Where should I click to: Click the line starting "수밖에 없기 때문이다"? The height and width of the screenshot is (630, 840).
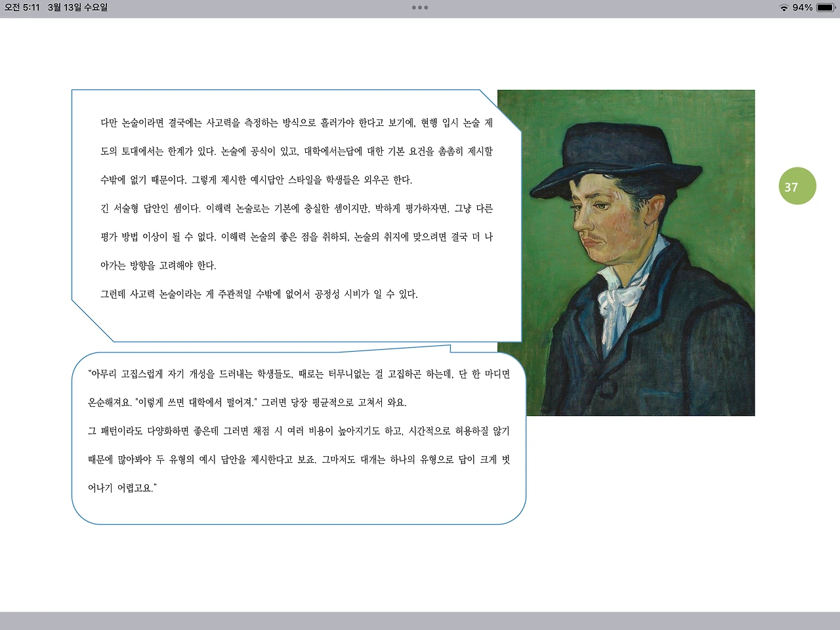click(256, 180)
